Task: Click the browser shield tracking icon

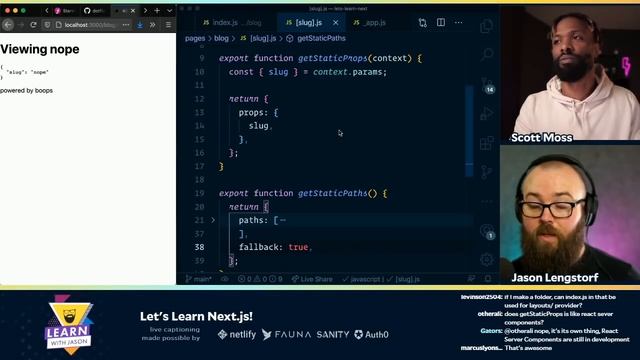Action: [x=47, y=25]
